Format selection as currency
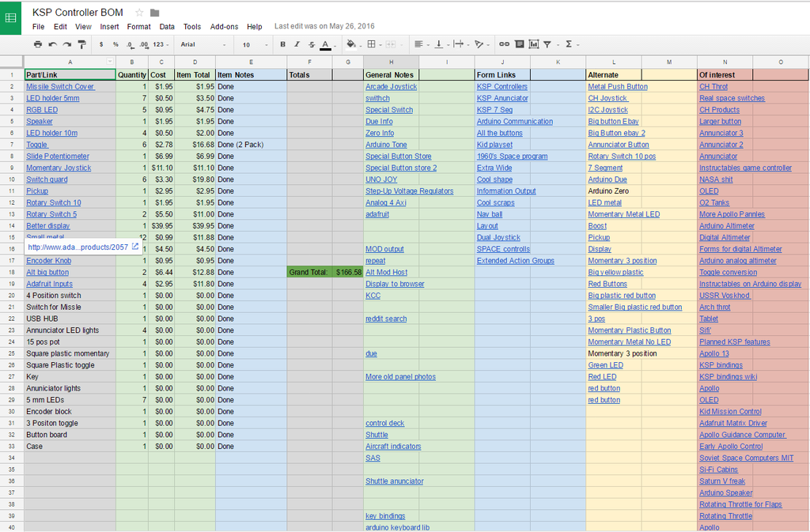Screen dimensions: 810x532 (101, 44)
